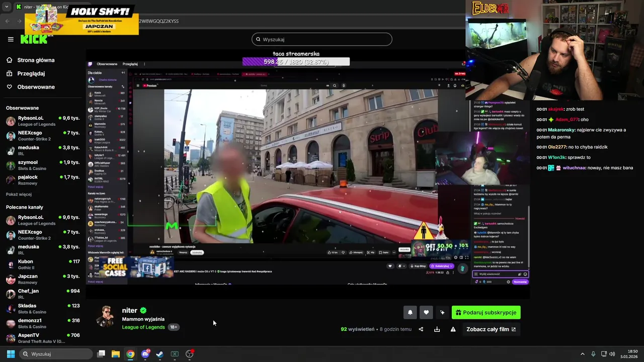Open Xbox Game Bar taskbar icon
Screen dimensions: 644x362
point(175,354)
